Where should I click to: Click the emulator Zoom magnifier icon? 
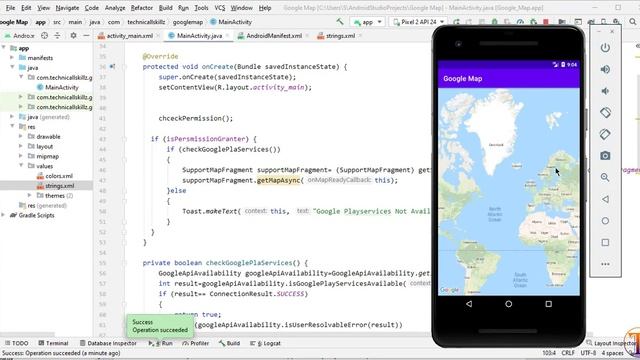click(x=605, y=177)
